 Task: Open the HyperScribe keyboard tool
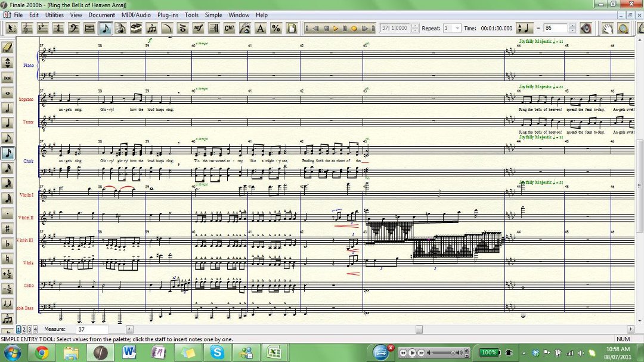tap(136, 29)
